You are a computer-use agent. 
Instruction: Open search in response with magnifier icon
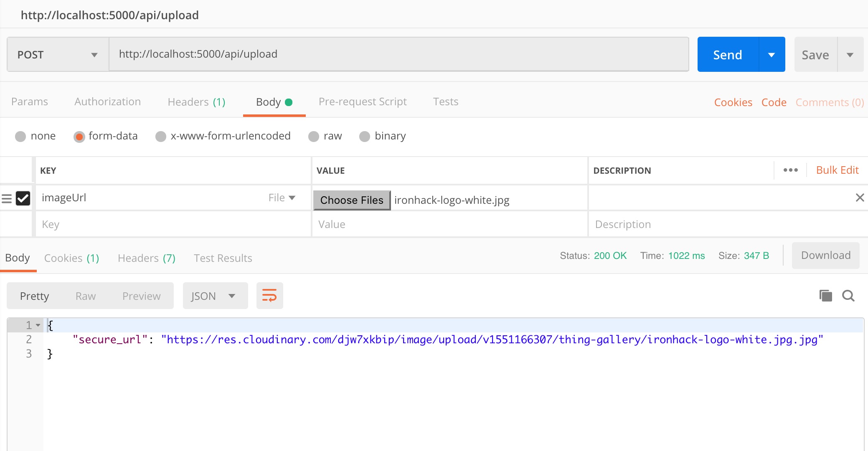[848, 296]
